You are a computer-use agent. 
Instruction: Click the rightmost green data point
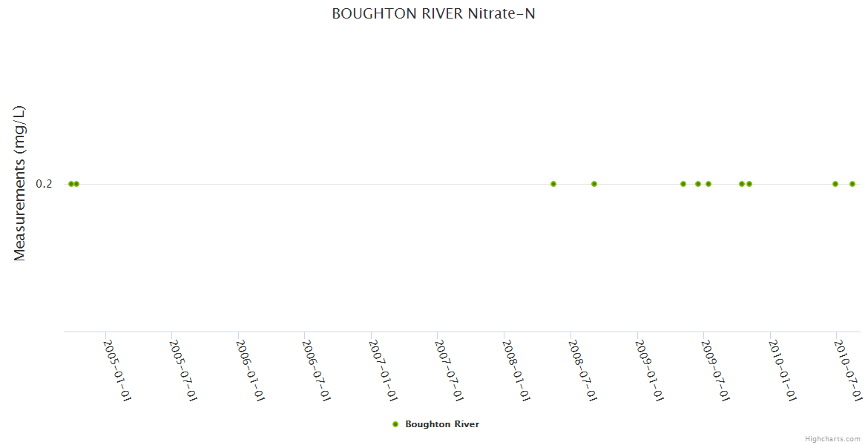[x=852, y=184]
